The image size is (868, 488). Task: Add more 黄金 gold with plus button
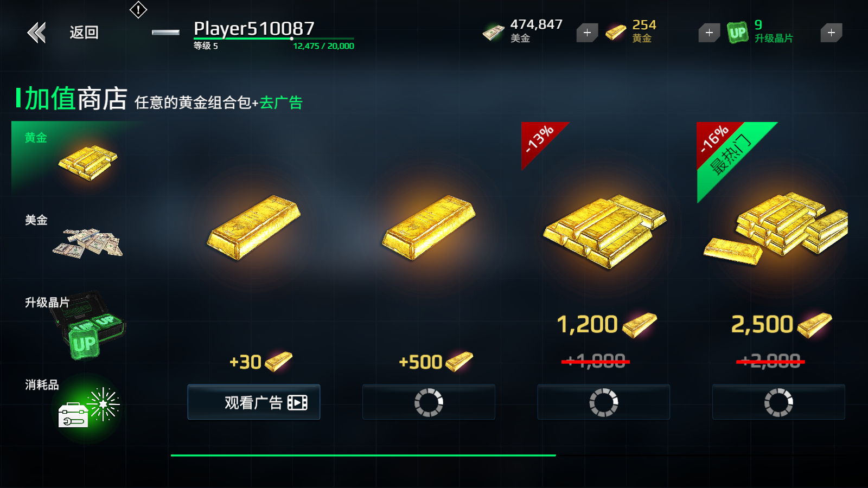tap(709, 33)
